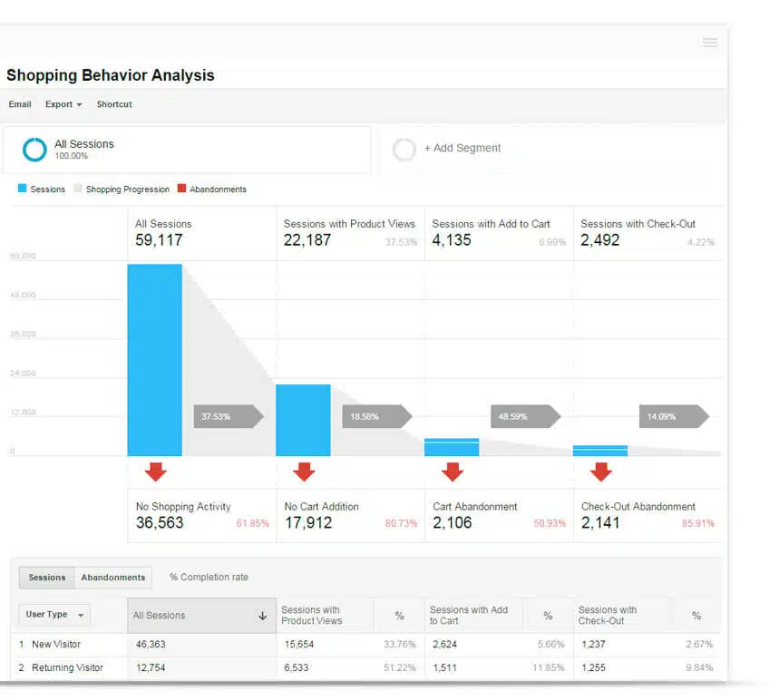Click the red arrow above Cart Abandonment
Viewport: 779px width, 700px height.
[x=453, y=472]
